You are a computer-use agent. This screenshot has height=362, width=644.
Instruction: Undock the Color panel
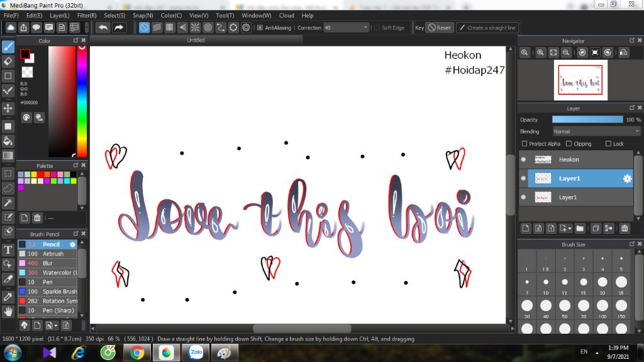75,40
